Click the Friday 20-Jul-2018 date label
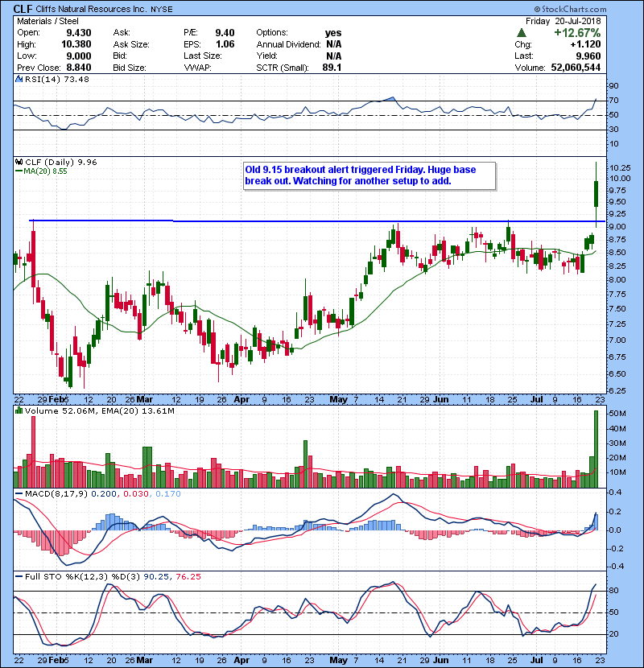 pyautogui.click(x=563, y=21)
